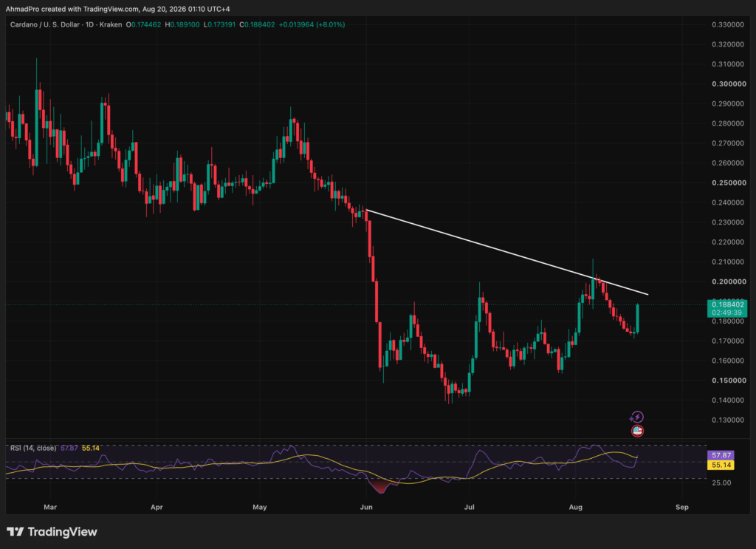The height and width of the screenshot is (549, 756).
Task: Click the Jun label on time axis
Action: (366, 507)
